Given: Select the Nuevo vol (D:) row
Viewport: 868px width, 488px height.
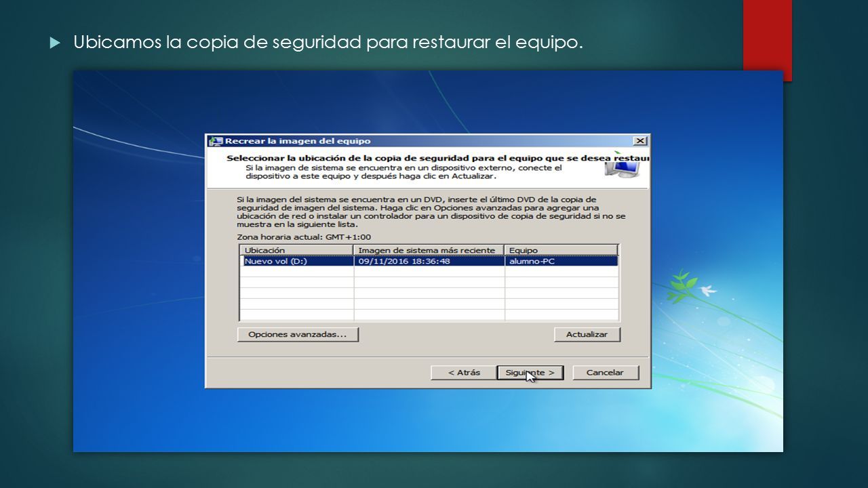Looking at the screenshot, I should point(429,261).
